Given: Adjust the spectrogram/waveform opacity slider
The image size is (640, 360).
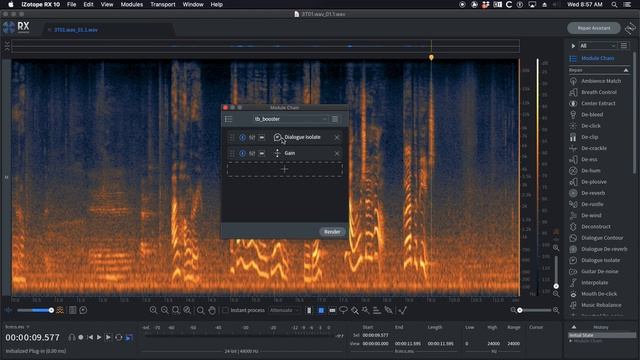Looking at the screenshot, I should (x=34, y=311).
